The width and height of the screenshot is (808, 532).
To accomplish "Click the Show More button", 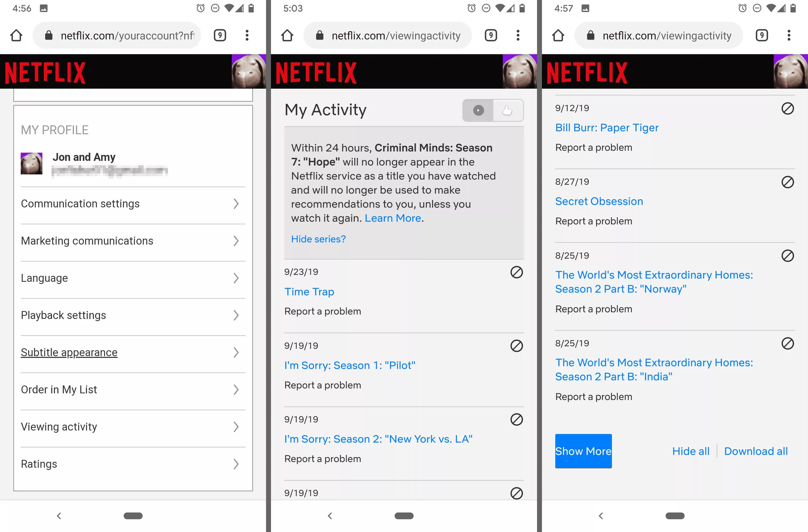I will pyautogui.click(x=583, y=451).
